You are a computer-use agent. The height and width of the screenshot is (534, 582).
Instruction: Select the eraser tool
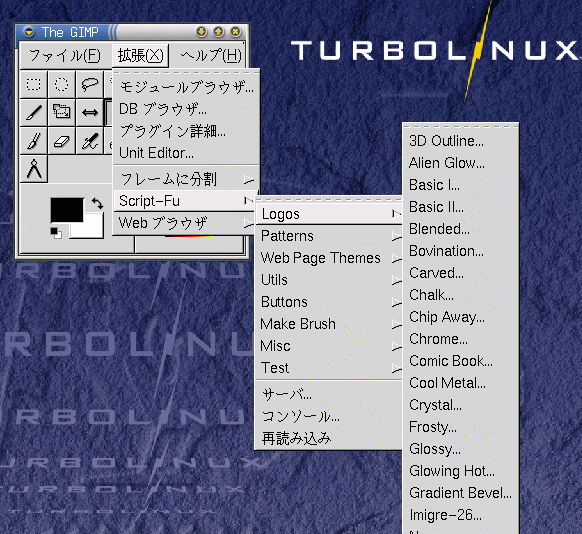[x=62, y=141]
